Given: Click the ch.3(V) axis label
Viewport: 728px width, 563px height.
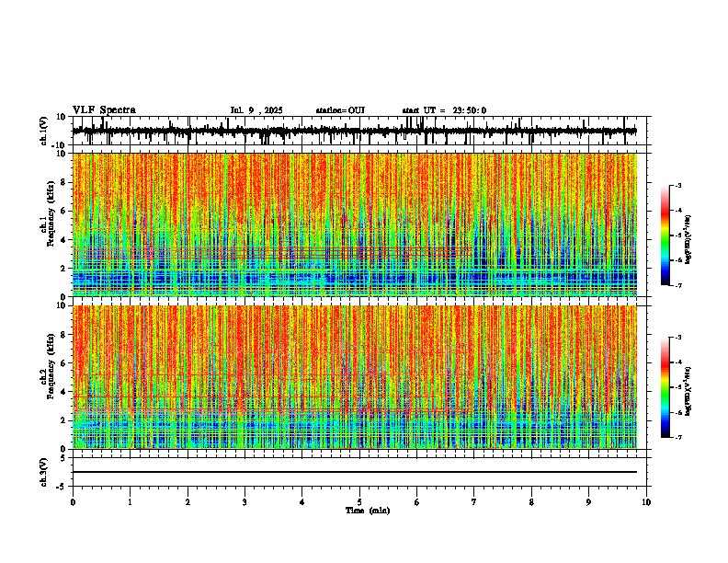Looking at the screenshot, I should tap(44, 473).
